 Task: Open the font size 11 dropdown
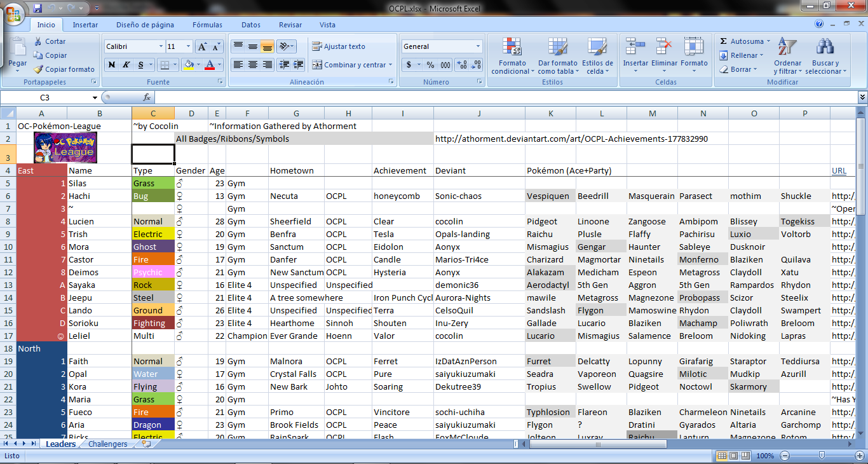coord(189,46)
